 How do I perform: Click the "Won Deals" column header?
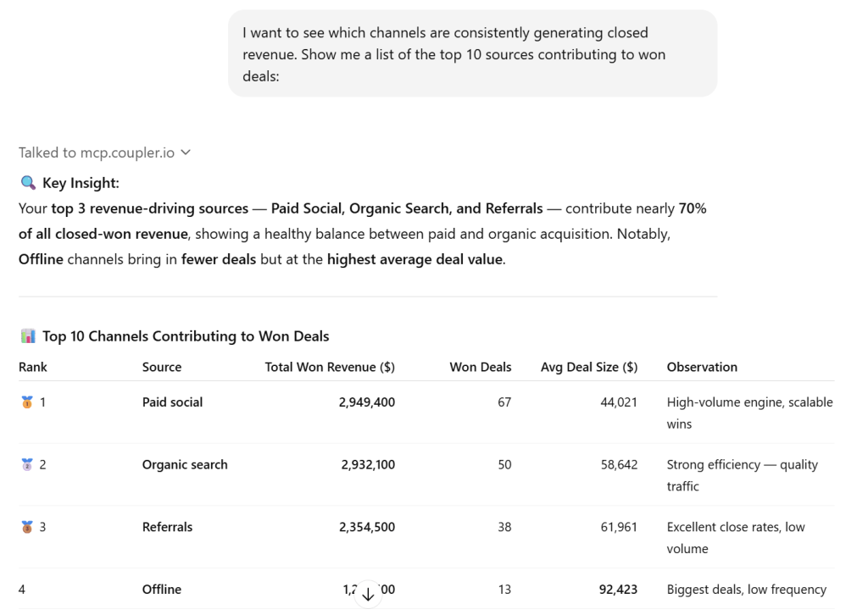click(481, 367)
